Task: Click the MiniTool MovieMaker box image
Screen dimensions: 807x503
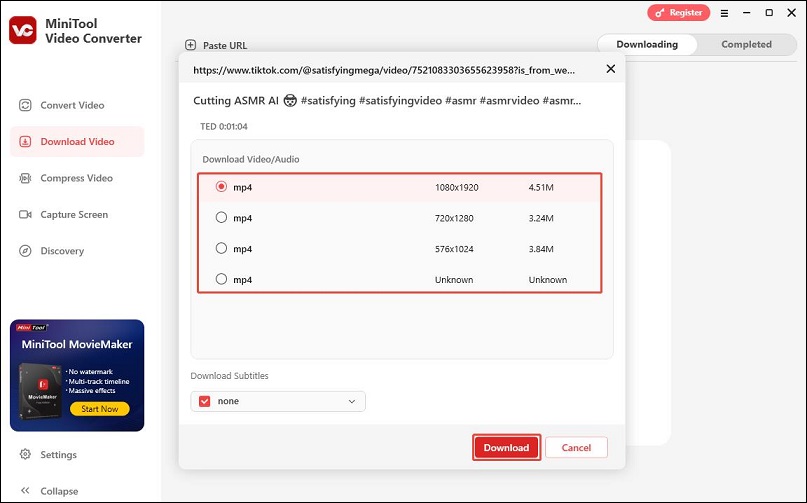Action: 40,391
